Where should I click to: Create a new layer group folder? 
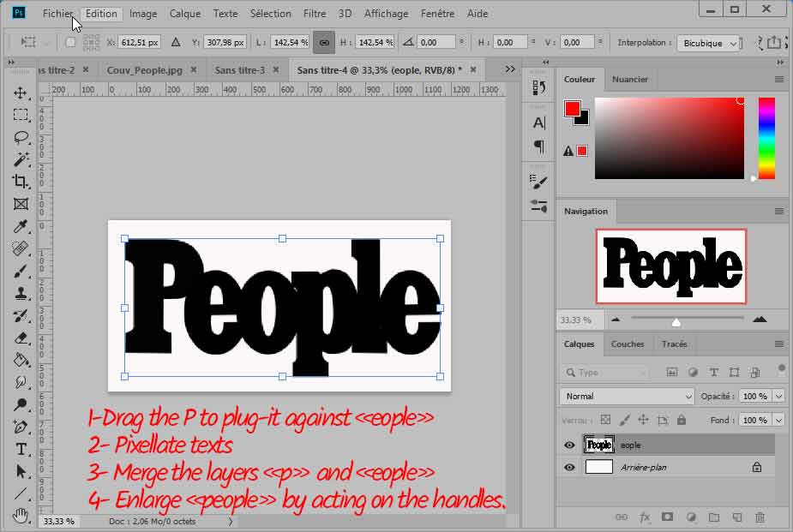(714, 517)
